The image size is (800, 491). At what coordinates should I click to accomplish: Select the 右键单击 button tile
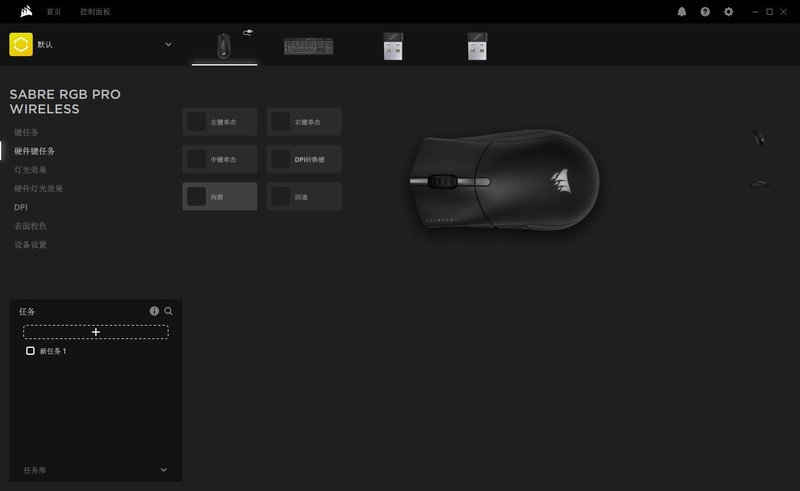click(x=304, y=122)
